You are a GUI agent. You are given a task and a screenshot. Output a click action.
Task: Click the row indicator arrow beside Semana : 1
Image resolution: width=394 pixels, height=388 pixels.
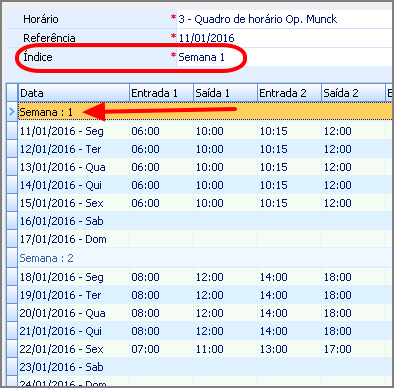[x=12, y=112]
